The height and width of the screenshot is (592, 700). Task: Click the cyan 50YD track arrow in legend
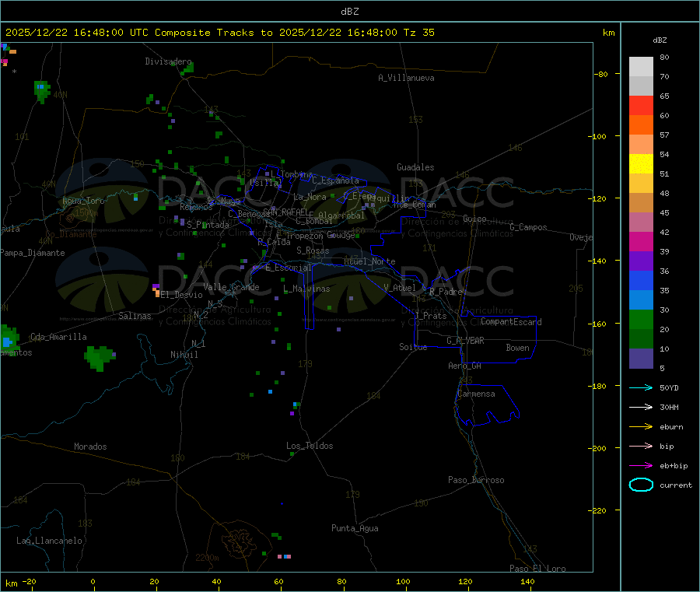[x=641, y=387]
